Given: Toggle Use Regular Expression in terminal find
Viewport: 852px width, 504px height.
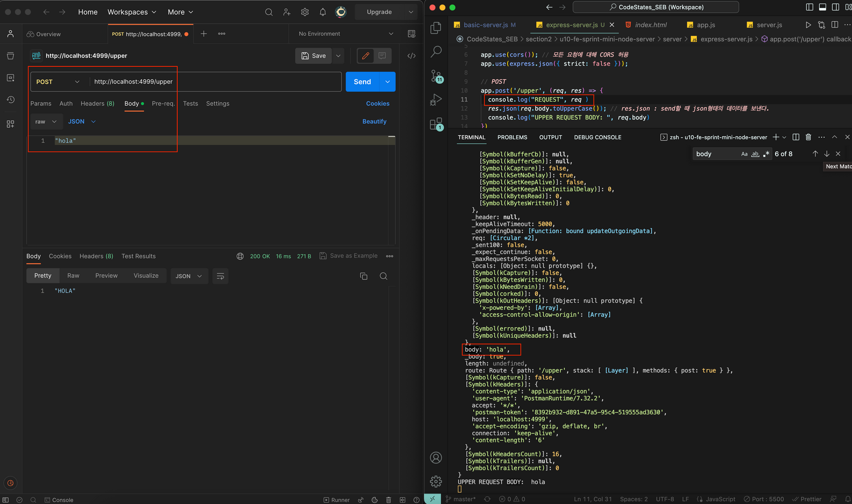Looking at the screenshot, I should click(x=766, y=154).
